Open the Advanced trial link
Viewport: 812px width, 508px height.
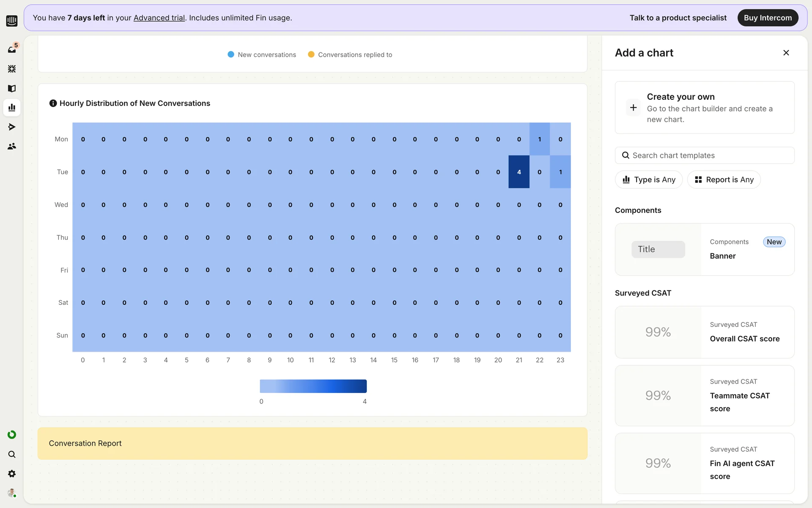click(x=159, y=18)
